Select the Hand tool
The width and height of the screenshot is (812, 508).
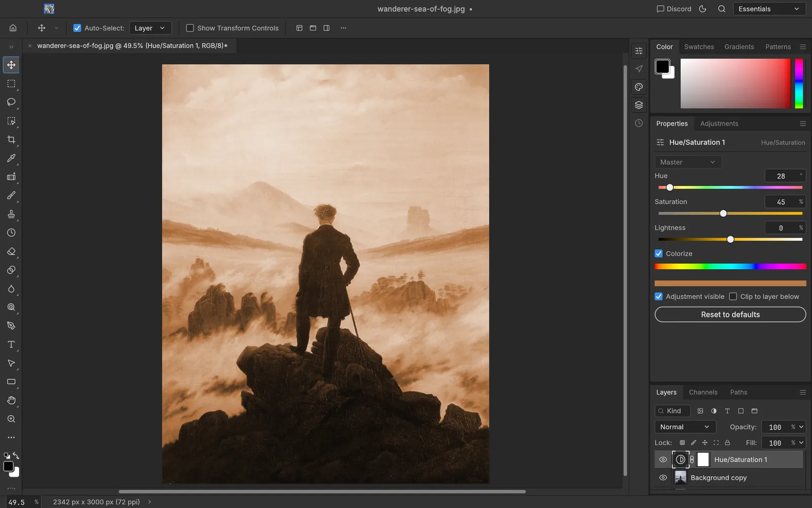11,400
